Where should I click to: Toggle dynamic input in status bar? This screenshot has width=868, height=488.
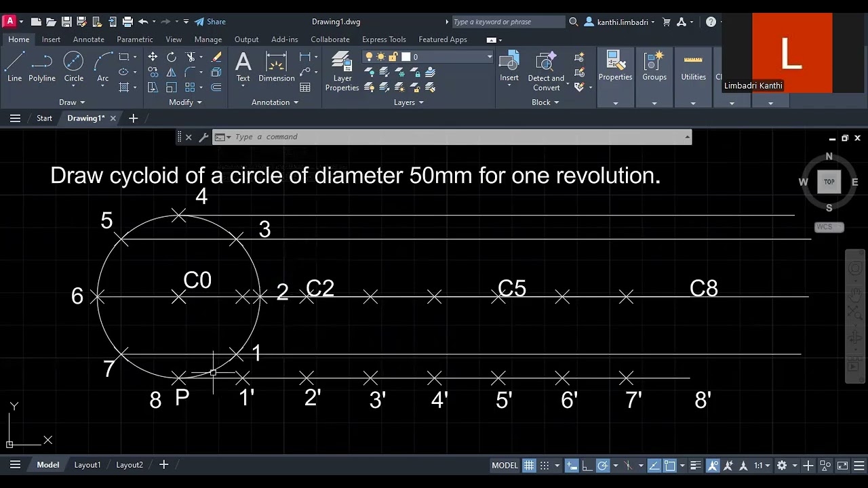tap(572, 466)
